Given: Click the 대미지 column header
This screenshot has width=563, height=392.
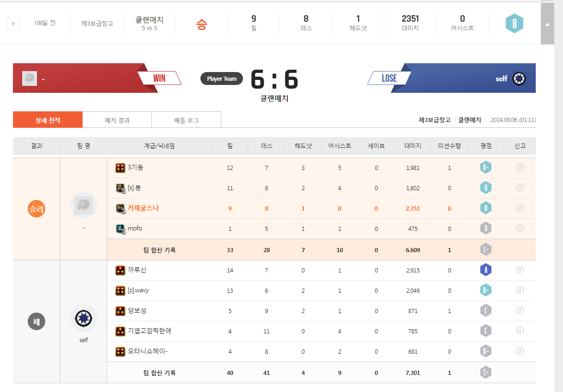Looking at the screenshot, I should coord(412,146).
